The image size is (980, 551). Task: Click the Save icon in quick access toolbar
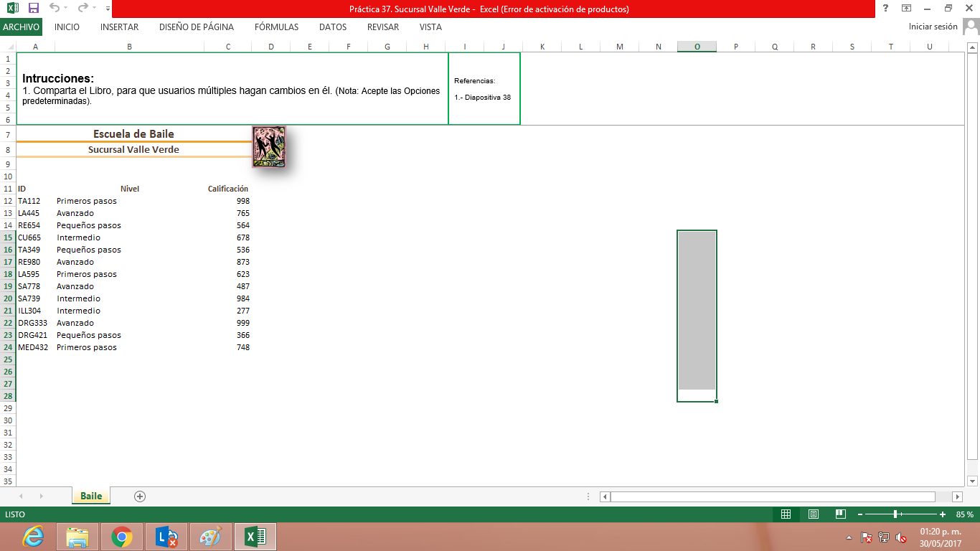click(33, 9)
